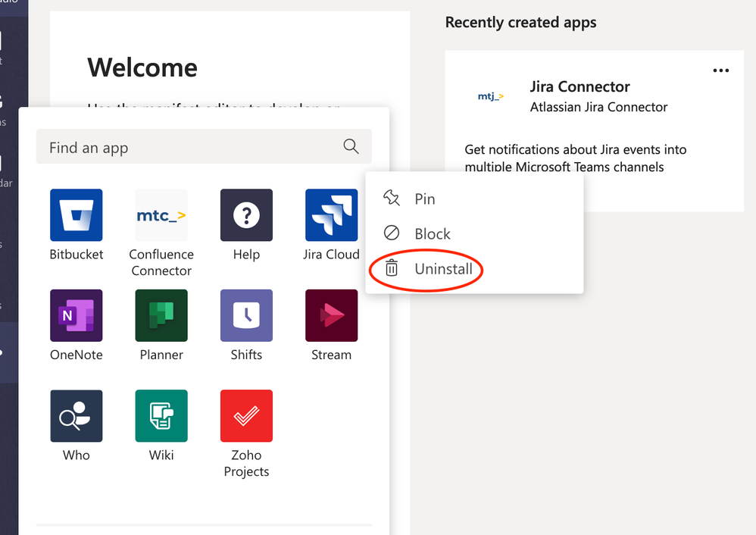Select Block in the context menu
The image size is (756, 535).
point(432,234)
